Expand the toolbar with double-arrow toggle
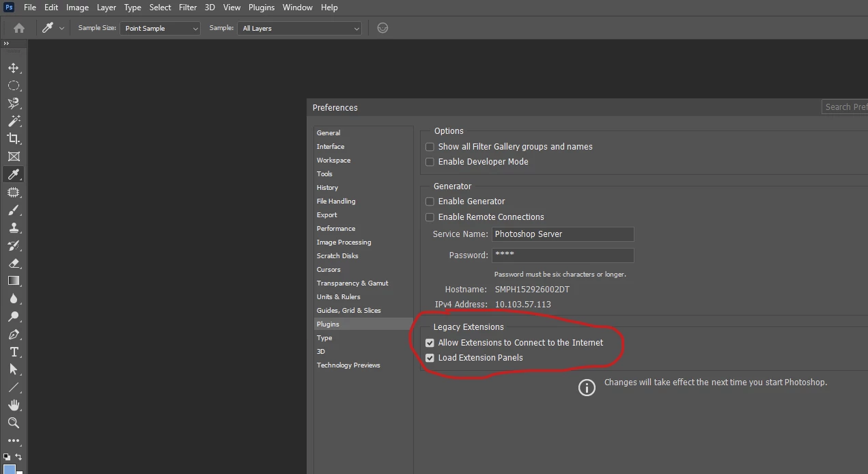 point(6,43)
